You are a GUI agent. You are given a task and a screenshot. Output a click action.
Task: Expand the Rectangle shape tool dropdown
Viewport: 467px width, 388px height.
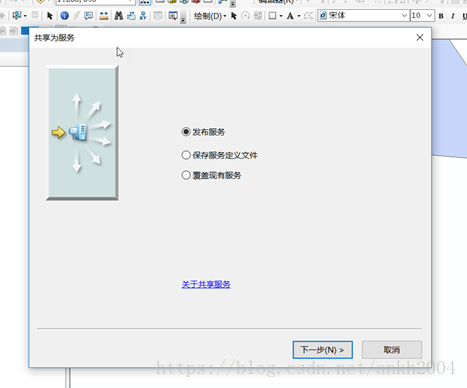[281, 16]
